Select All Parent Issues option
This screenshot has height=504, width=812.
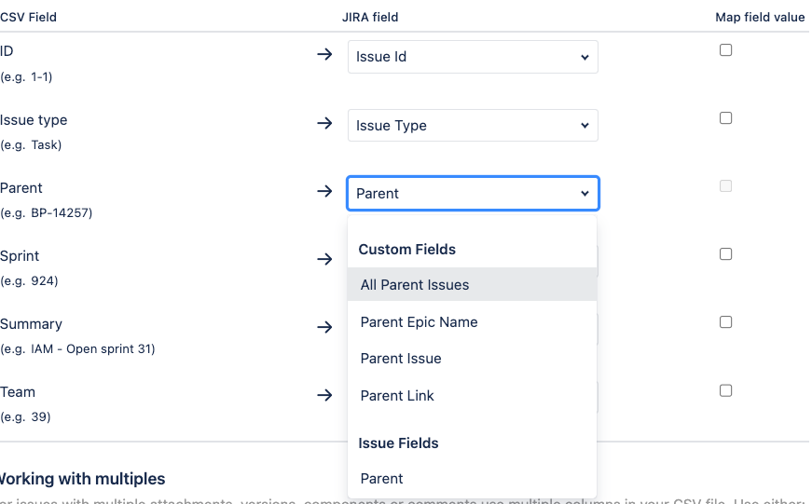pos(415,285)
